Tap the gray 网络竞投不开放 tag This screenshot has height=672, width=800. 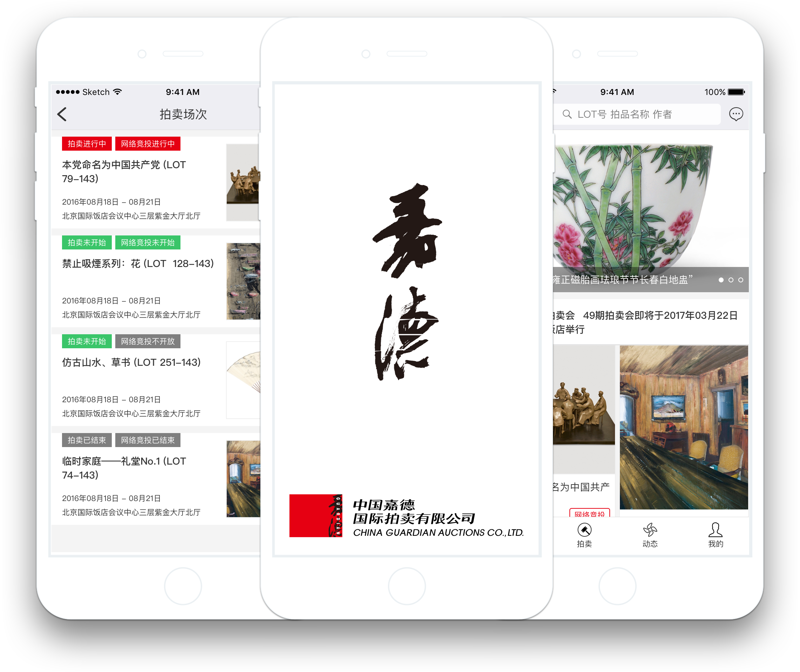tap(148, 341)
